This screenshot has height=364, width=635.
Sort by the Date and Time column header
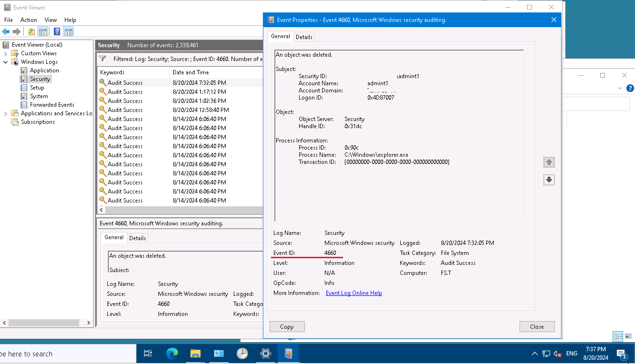point(216,72)
